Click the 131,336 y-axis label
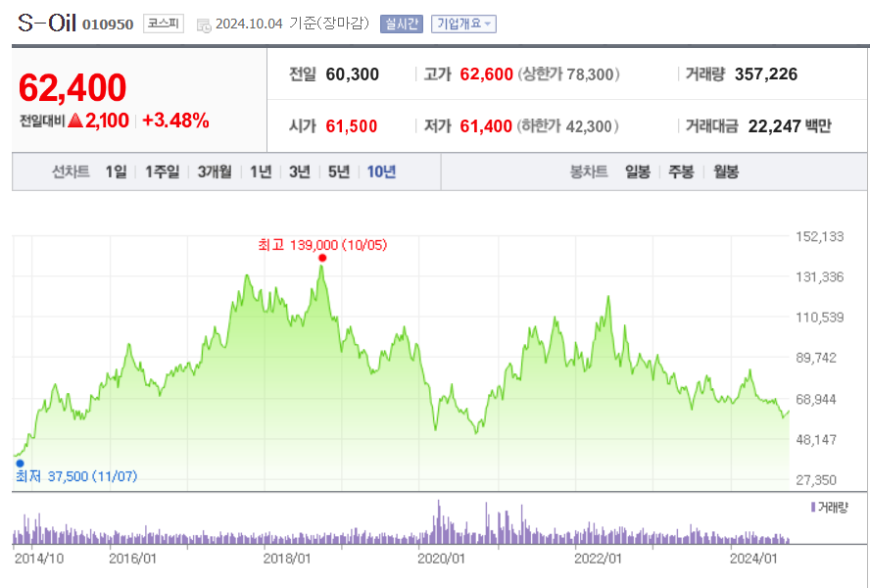Screen dimensions: 870x588 point(819,276)
